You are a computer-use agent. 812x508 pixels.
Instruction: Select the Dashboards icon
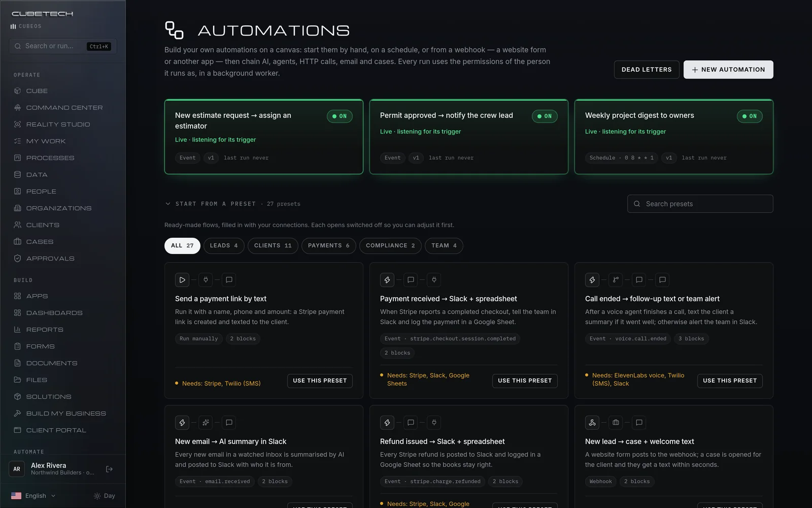coord(18,313)
